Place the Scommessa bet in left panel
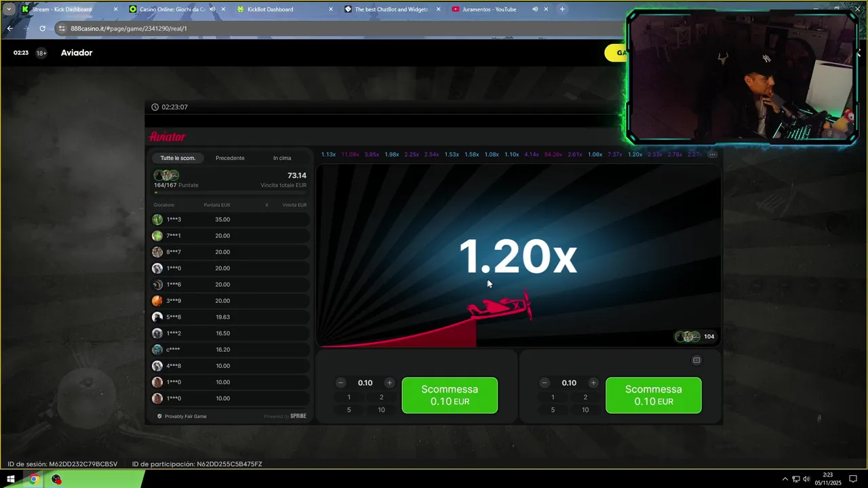The image size is (868, 488). [450, 395]
